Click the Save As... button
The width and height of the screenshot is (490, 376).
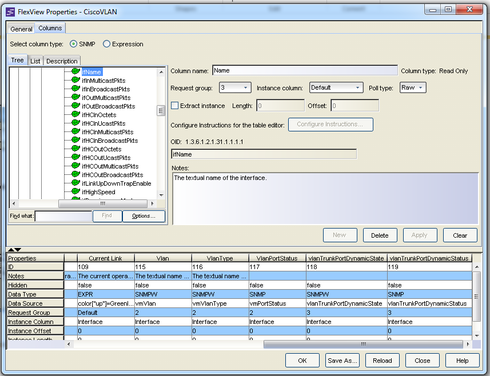tap(342, 360)
